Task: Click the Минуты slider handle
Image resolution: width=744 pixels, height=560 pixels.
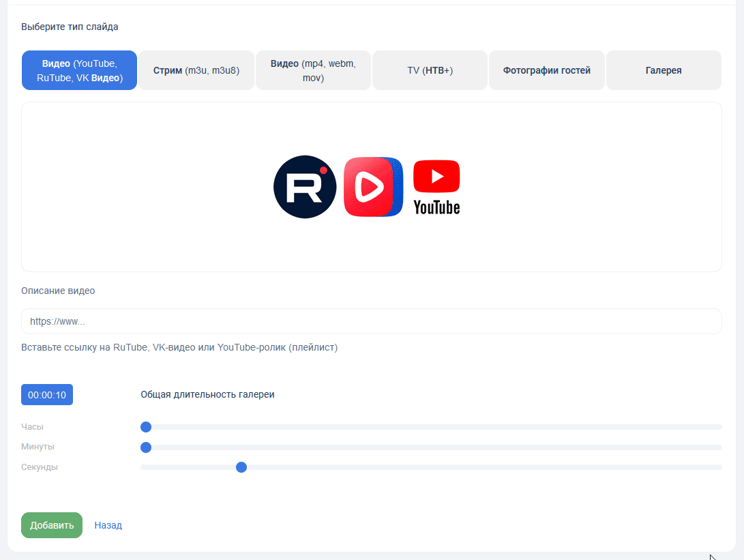Action: [145, 447]
